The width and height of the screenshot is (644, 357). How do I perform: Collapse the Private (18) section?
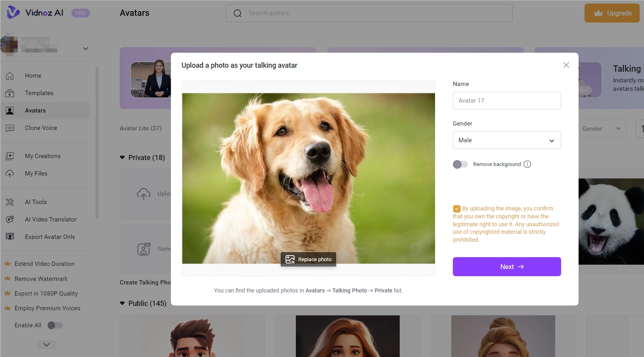tap(122, 158)
